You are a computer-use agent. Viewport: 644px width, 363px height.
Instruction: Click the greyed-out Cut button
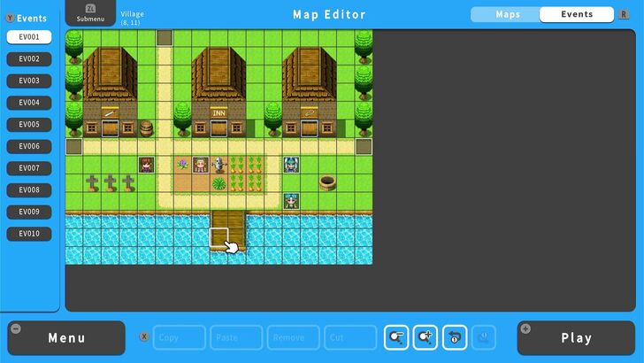[350, 337]
